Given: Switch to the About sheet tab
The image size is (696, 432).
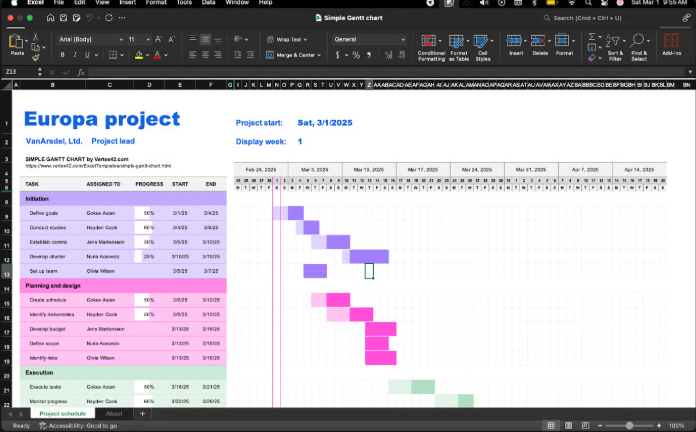Looking at the screenshot, I should (x=114, y=413).
